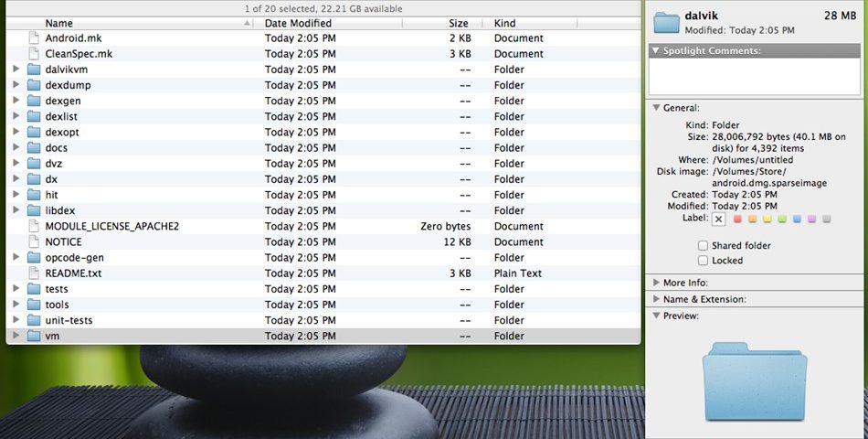Apply the green label color
This screenshot has width=868, height=439.
pos(782,219)
